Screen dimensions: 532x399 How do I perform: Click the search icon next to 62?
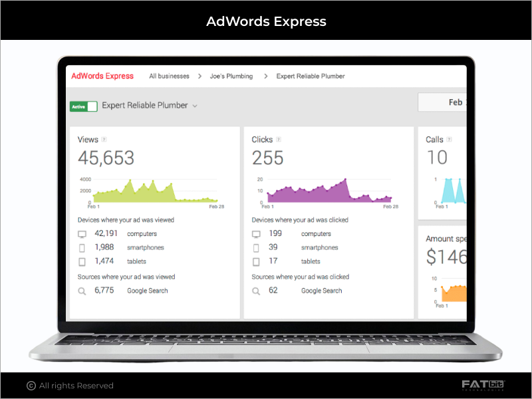(x=256, y=291)
